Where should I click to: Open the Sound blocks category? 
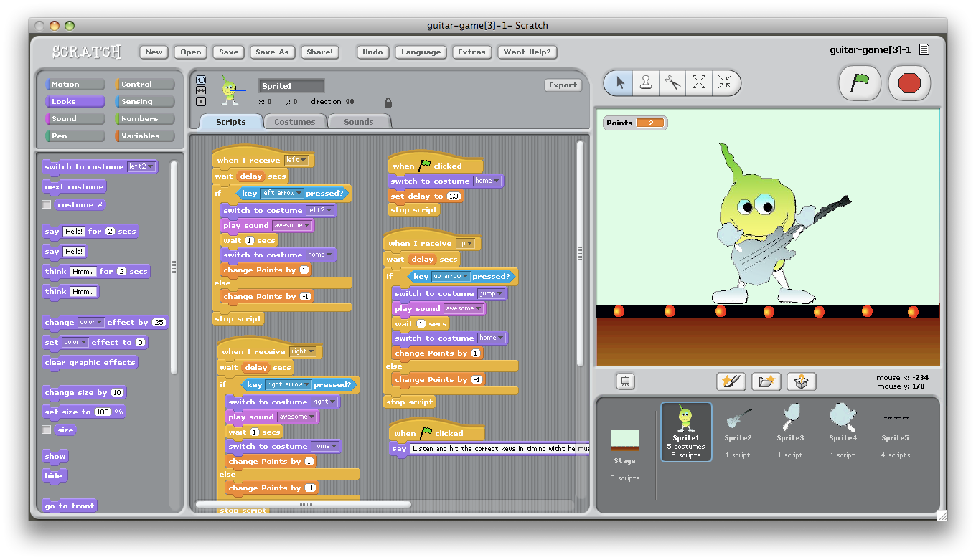point(75,119)
